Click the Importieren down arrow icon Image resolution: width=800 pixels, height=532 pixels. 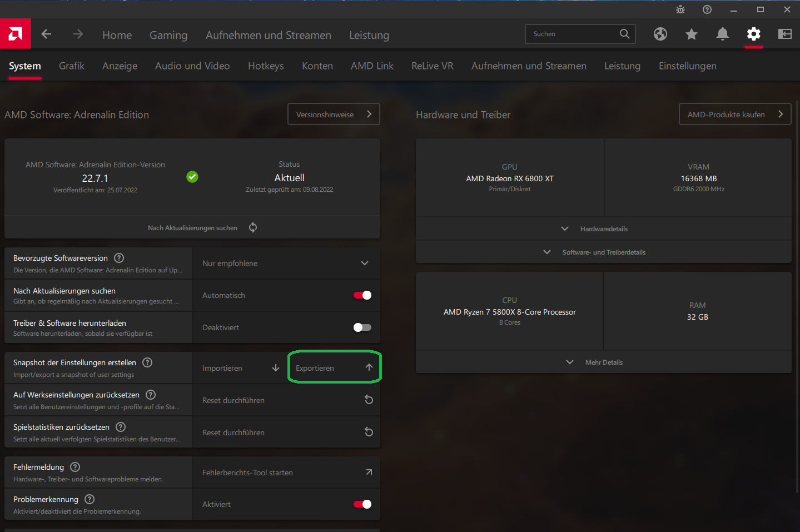pyautogui.click(x=275, y=368)
